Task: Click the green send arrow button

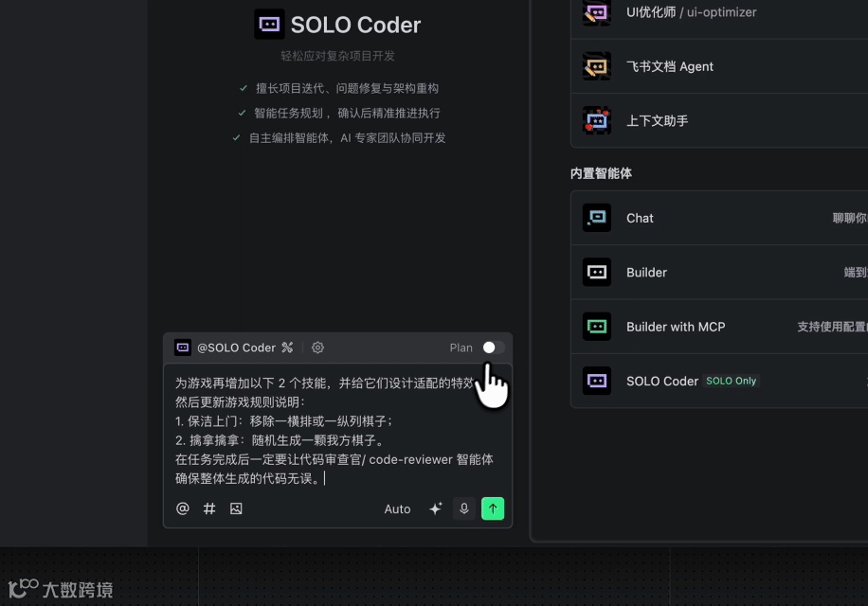Action: click(493, 508)
